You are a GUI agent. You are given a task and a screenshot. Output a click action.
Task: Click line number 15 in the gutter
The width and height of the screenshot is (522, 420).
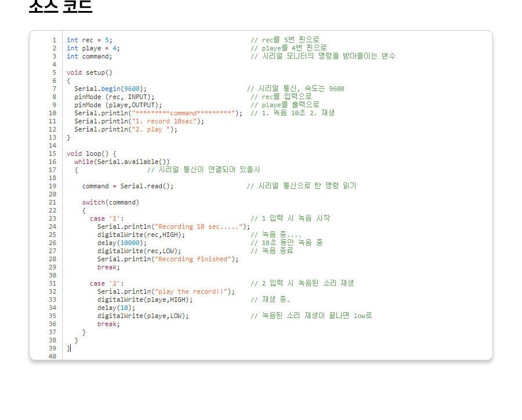(x=53, y=154)
